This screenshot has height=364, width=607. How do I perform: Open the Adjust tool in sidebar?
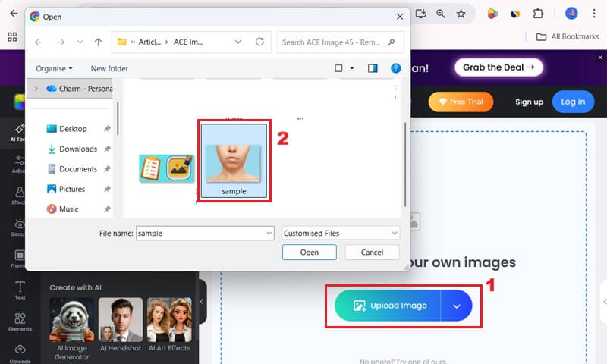(x=18, y=164)
